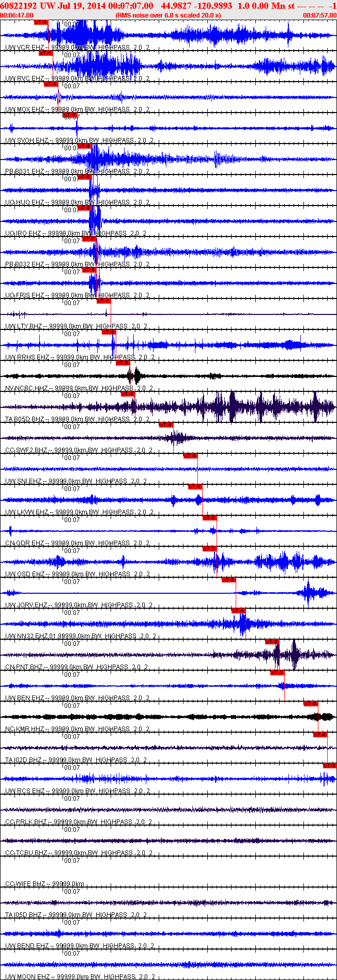Select the red pick marker on CC SWF2 trace
The height and width of the screenshot is (980, 337).
click(166, 425)
